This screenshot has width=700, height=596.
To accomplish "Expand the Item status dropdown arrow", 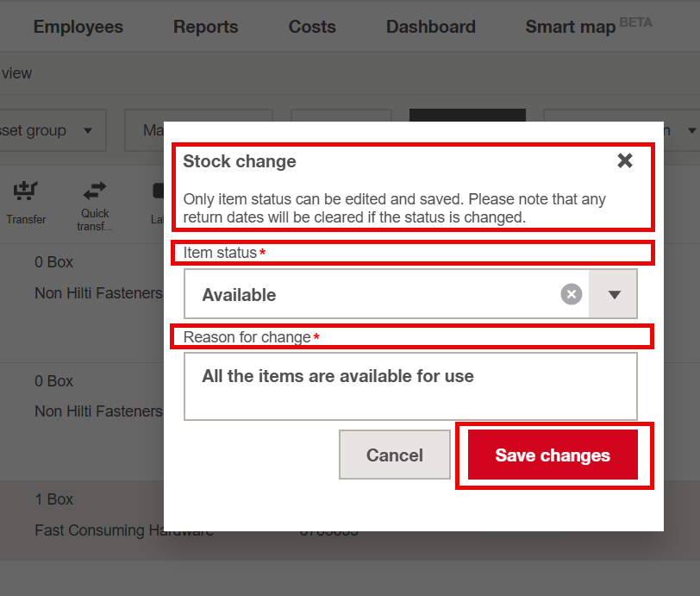I will (x=614, y=294).
